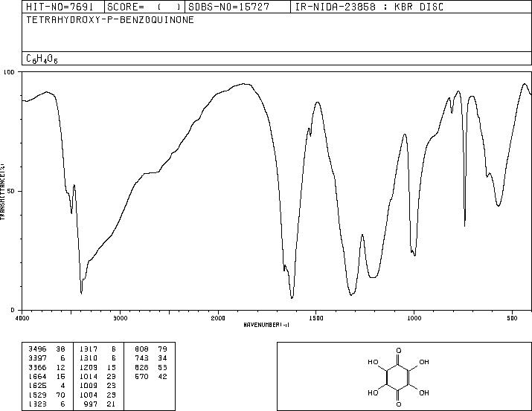The width and height of the screenshot is (532, 411).
Task: Click peak table value 743
Action: click(x=141, y=358)
